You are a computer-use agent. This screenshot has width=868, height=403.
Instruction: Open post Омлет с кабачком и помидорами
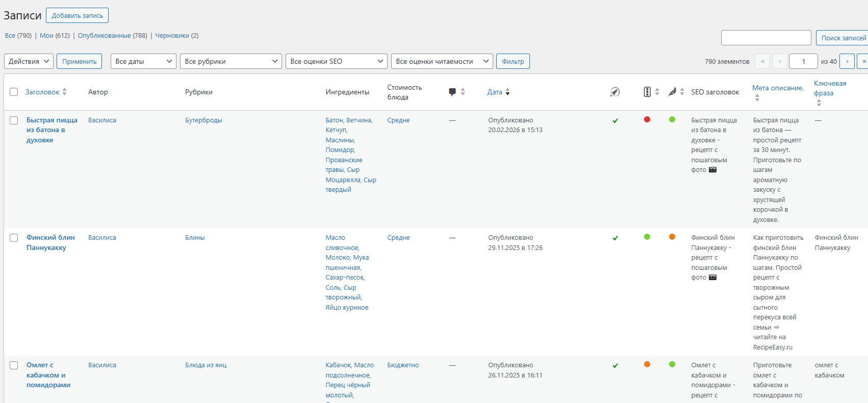tap(48, 375)
